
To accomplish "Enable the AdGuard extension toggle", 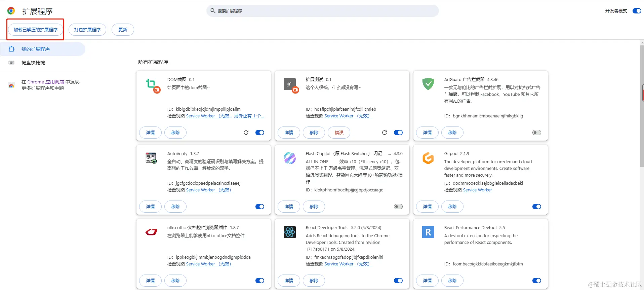I will point(537,133).
